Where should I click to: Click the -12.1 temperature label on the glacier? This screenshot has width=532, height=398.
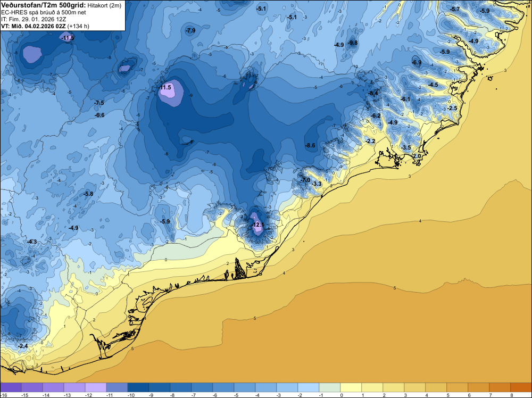click(x=258, y=225)
